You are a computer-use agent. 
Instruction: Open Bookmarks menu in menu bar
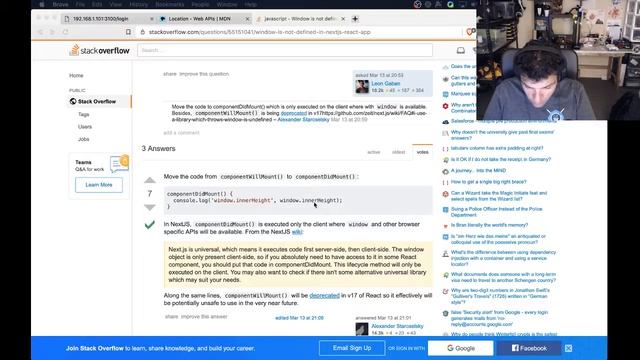(170, 4)
